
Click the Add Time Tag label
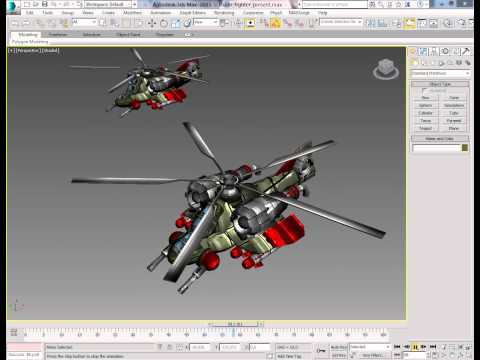[x=289, y=356]
